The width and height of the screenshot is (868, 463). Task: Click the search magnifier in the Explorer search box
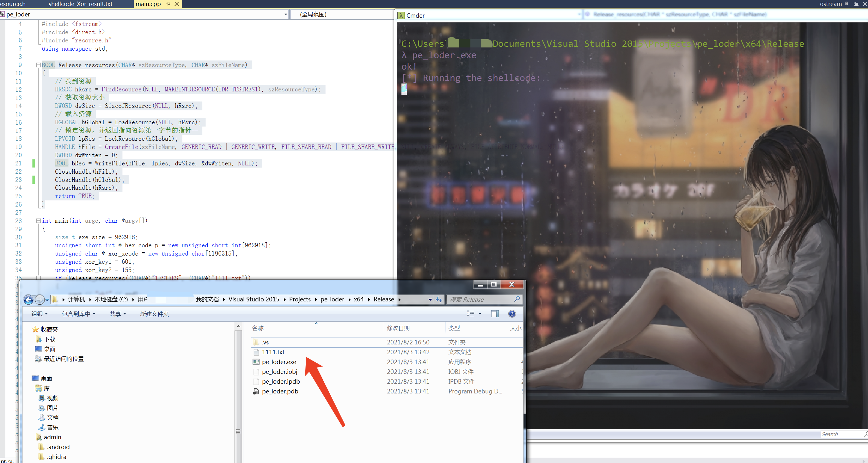(517, 299)
